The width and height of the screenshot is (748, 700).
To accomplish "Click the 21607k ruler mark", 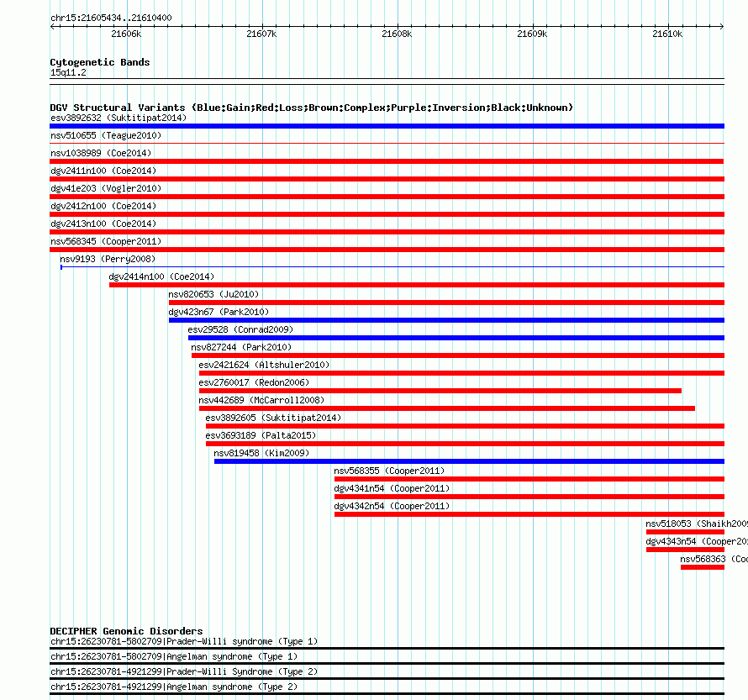I will [x=261, y=34].
